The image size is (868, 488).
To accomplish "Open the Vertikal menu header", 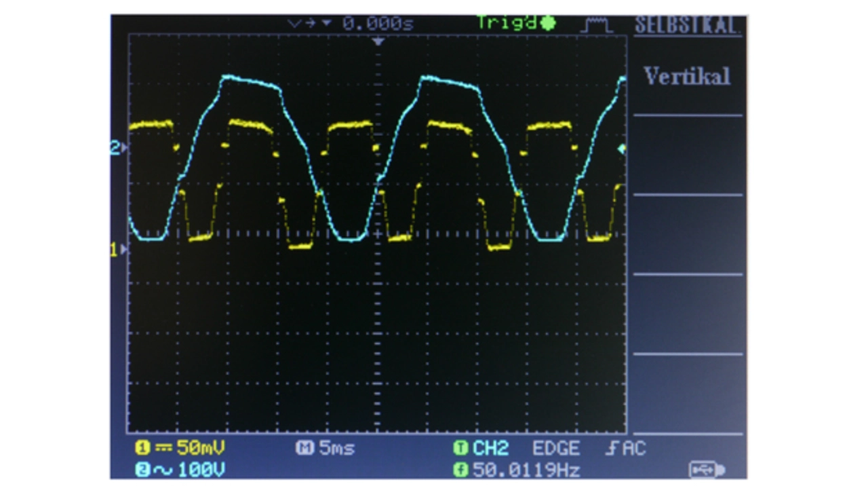I will point(687,76).
